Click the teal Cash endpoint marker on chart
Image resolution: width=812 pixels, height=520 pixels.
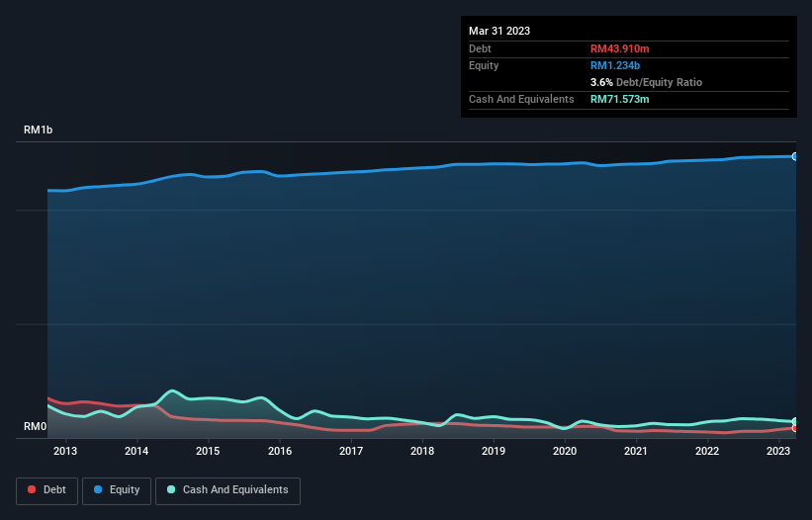click(x=794, y=422)
